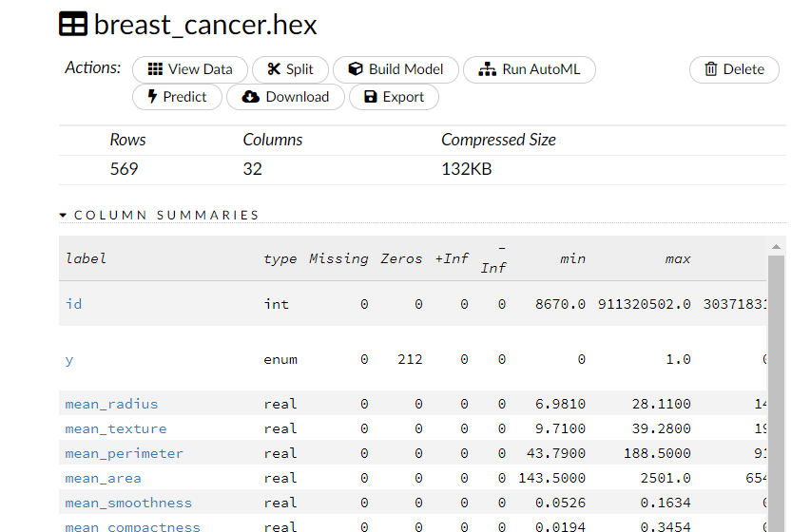Click the grid icon on View Data
The image size is (811, 532).
155,69
